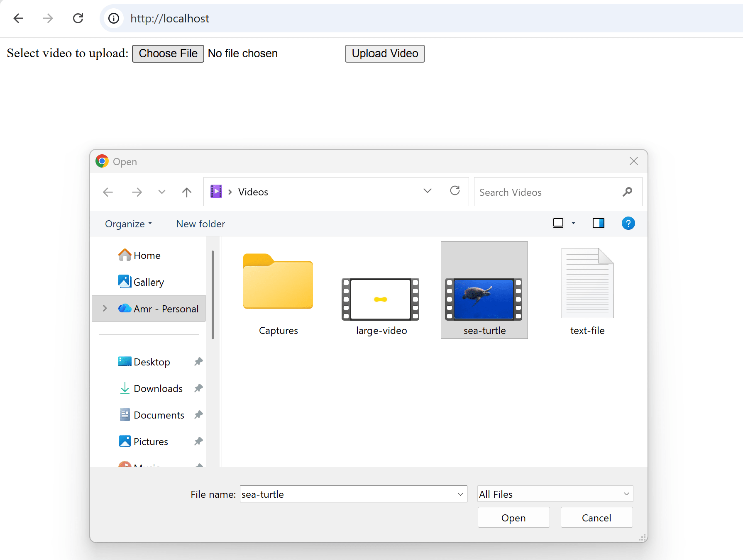Click New folder in toolbar
The height and width of the screenshot is (560, 743).
click(x=200, y=224)
